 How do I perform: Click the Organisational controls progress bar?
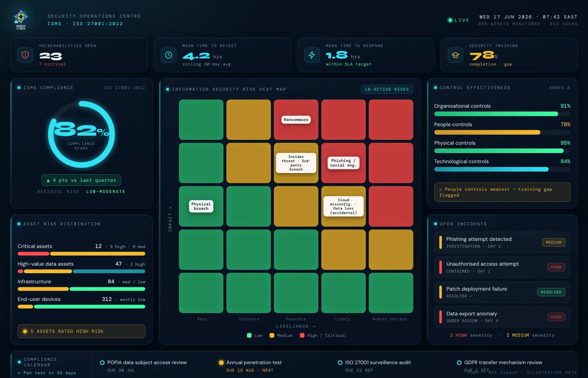coord(502,114)
